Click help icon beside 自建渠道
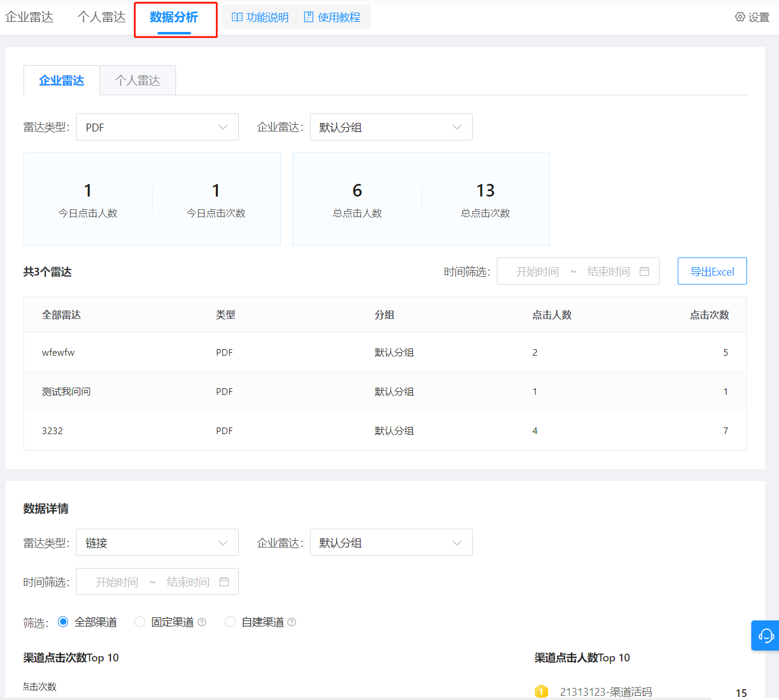Viewport: 779px width, 700px height. [x=292, y=622]
